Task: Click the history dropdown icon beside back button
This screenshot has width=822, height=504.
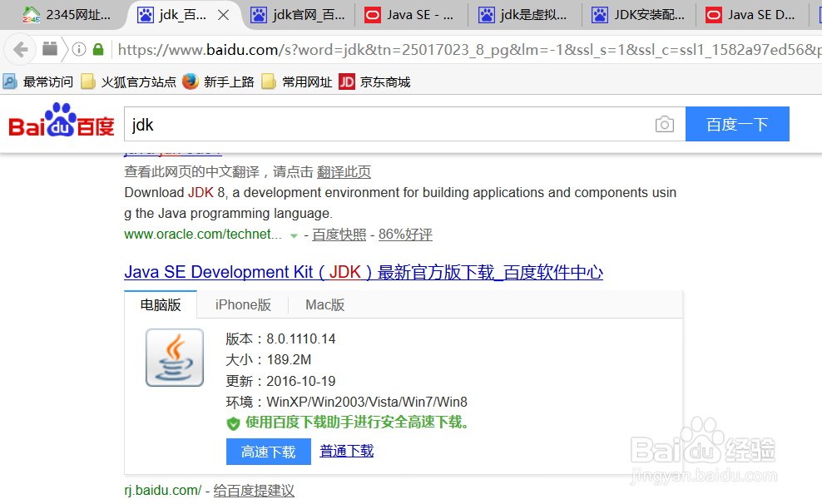Action: point(50,49)
